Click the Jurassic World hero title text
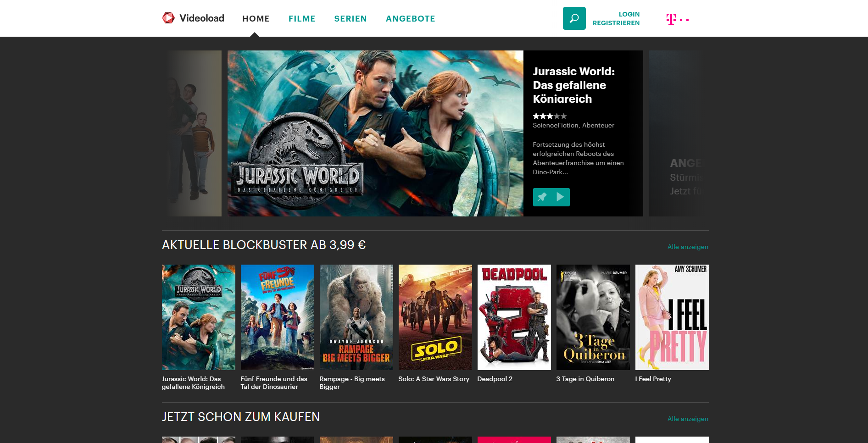Image resolution: width=868 pixels, height=443 pixels. pyautogui.click(x=573, y=85)
